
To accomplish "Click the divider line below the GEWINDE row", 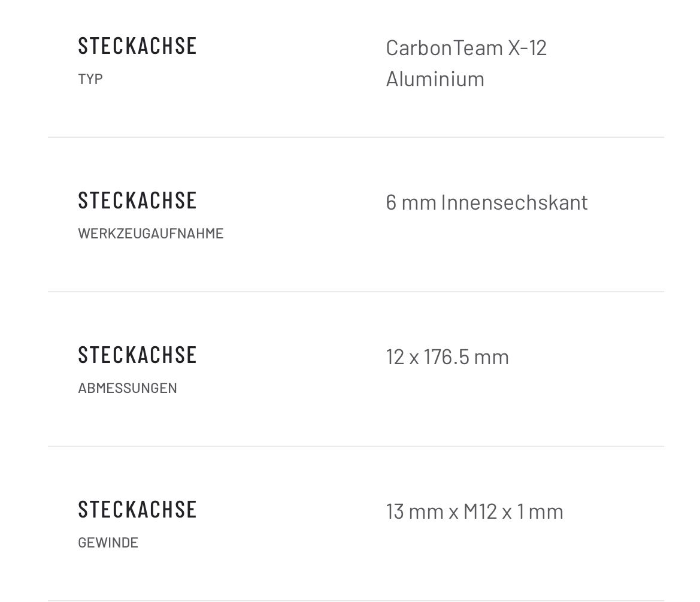I will point(356,600).
